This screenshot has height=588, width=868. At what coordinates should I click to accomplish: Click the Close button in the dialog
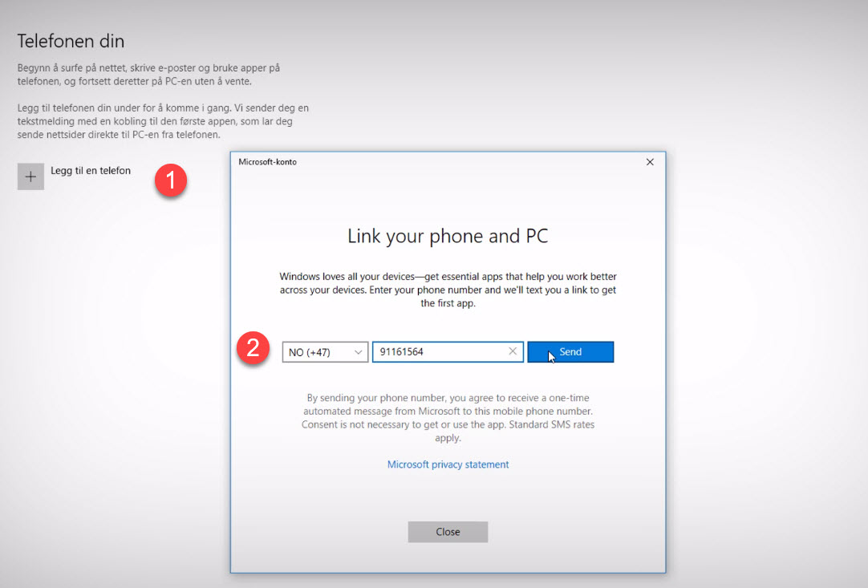pyautogui.click(x=448, y=532)
